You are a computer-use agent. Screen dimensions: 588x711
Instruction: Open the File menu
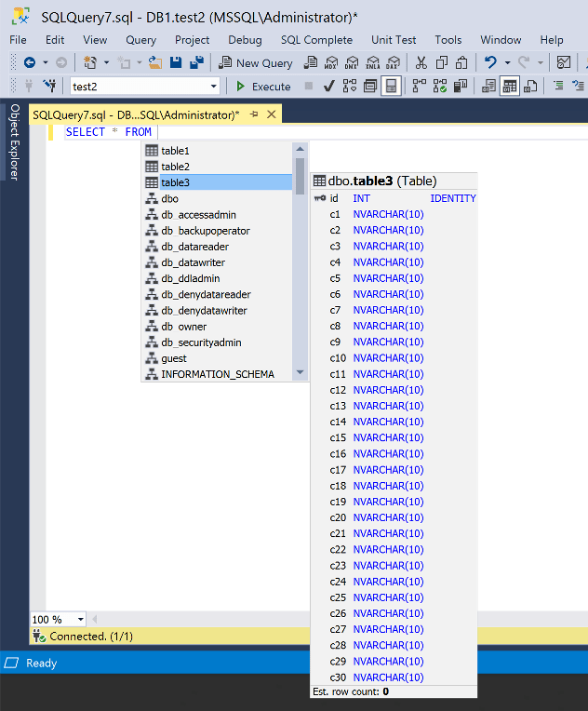click(18, 40)
